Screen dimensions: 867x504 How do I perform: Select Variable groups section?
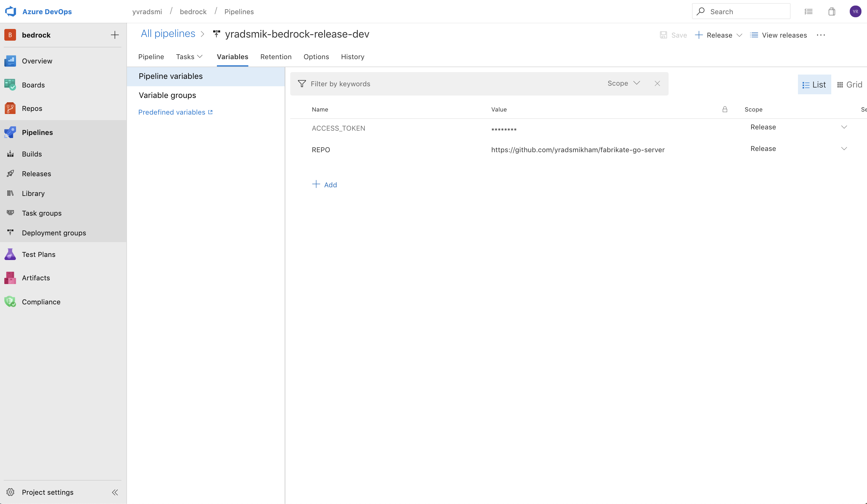click(x=167, y=96)
